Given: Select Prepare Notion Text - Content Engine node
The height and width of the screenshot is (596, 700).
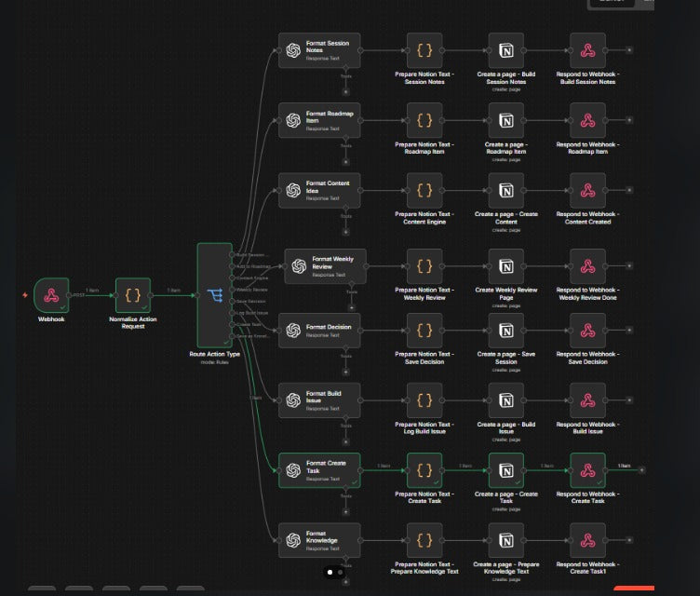Looking at the screenshot, I should tap(424, 191).
